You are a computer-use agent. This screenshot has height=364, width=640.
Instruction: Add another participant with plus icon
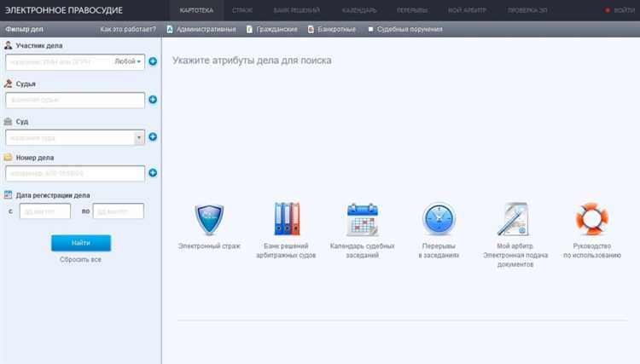click(153, 61)
